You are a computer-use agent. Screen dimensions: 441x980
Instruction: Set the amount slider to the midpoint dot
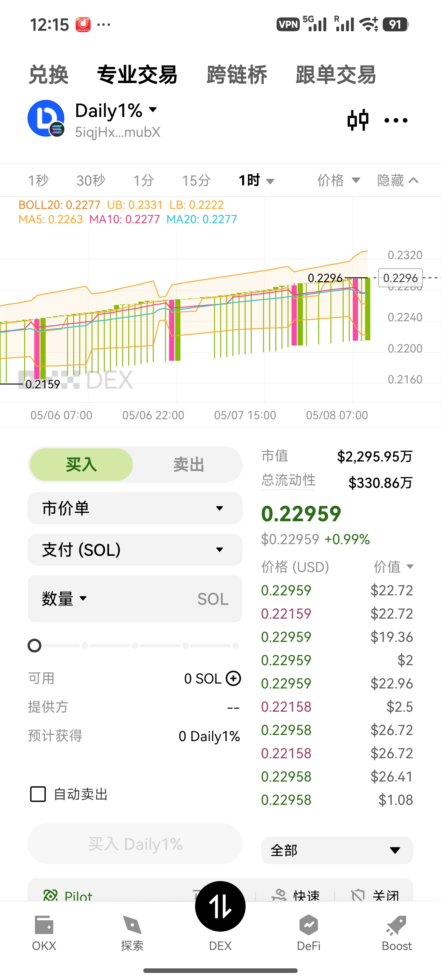[135, 645]
